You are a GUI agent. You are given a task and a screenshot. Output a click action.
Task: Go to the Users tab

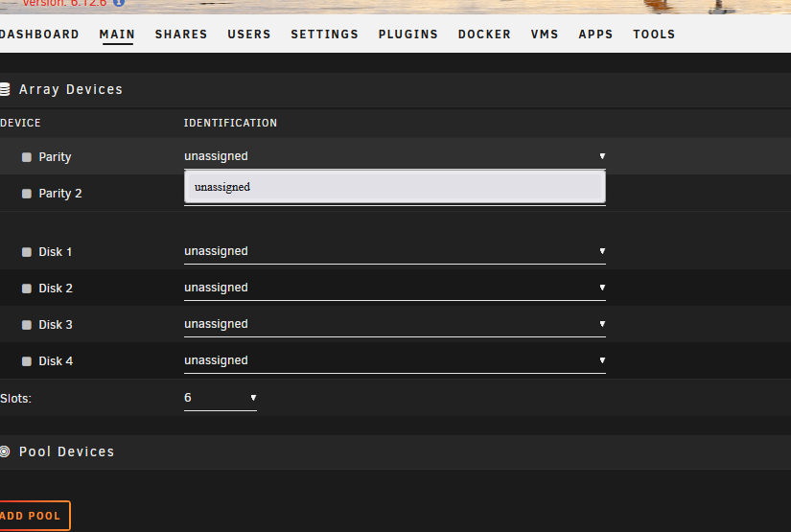[x=249, y=34]
